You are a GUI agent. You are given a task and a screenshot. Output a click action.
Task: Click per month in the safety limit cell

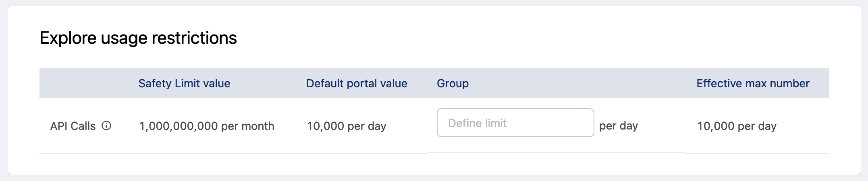tap(248, 126)
